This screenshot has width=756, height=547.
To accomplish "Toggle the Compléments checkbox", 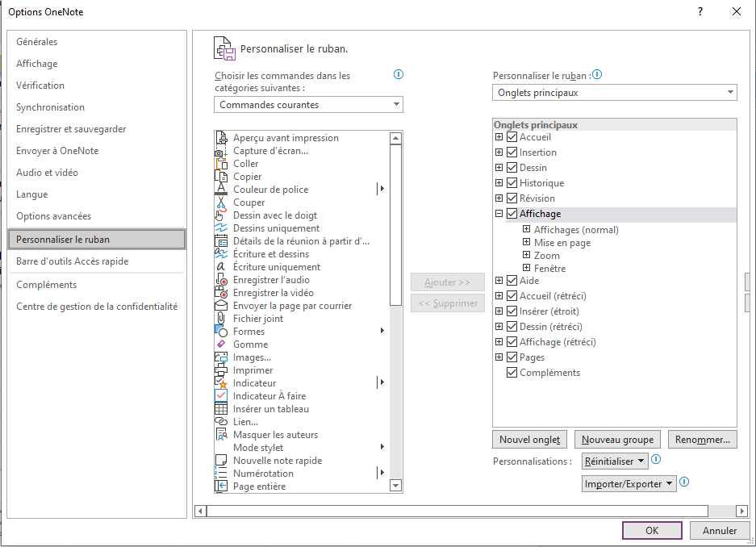I will click(512, 373).
